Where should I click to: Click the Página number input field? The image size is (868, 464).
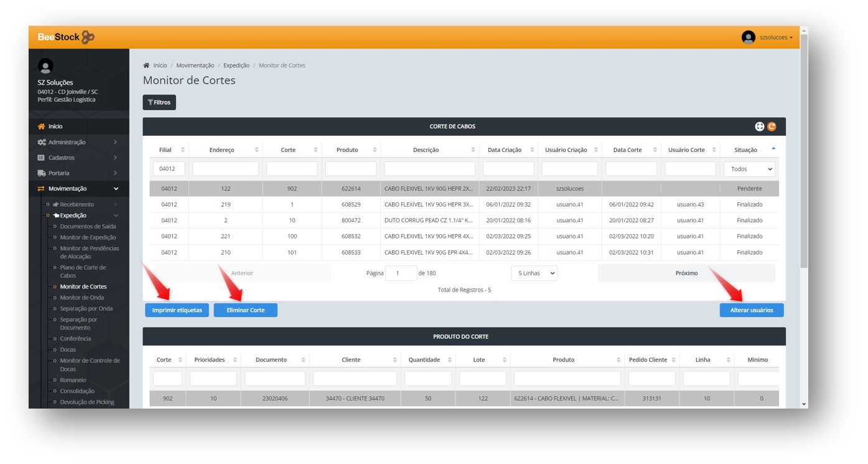tap(401, 273)
